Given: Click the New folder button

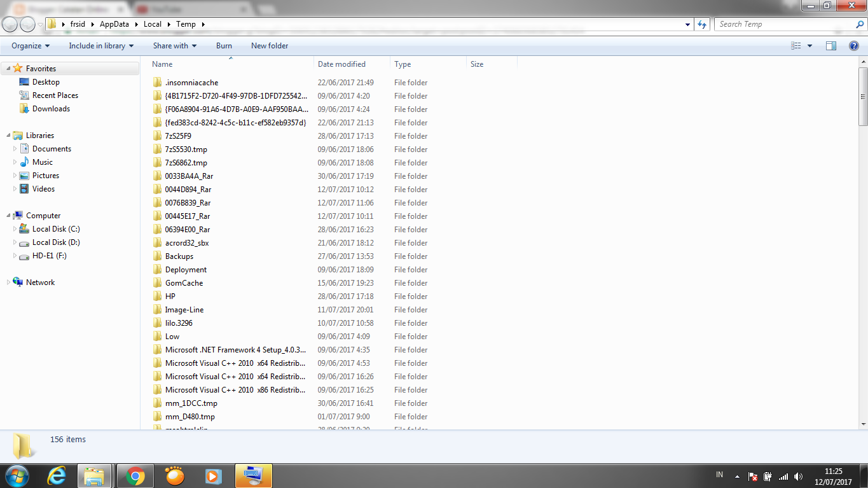Looking at the screenshot, I should coord(269,45).
